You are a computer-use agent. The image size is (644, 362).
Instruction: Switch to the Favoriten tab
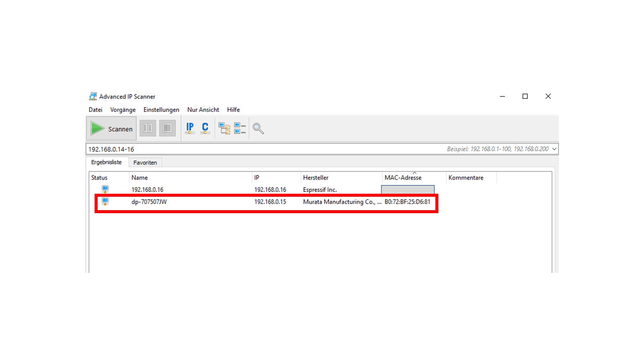point(145,163)
